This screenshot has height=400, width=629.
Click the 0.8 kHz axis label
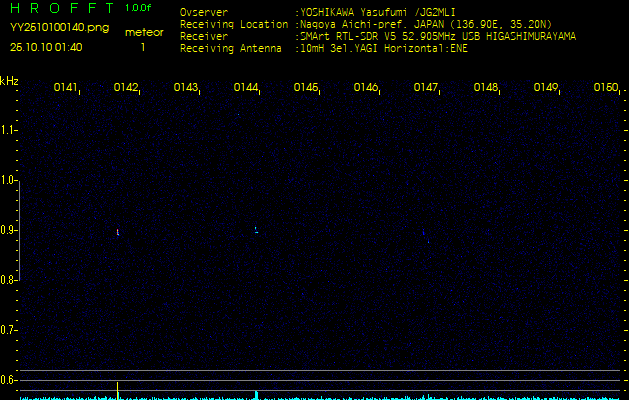(x=7, y=280)
